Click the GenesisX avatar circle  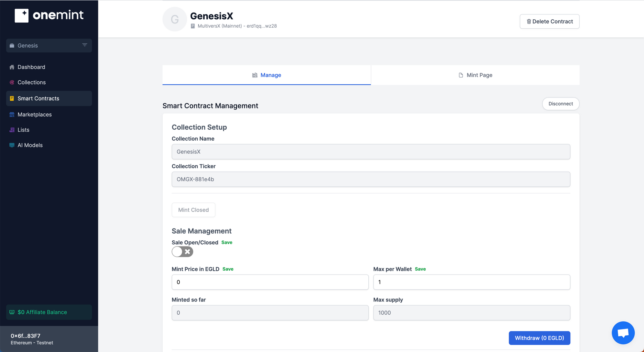(x=175, y=19)
